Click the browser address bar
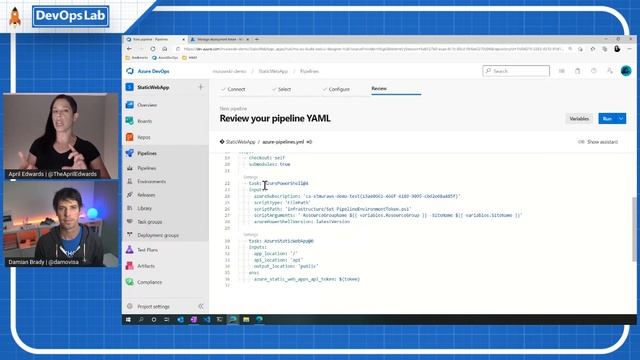This screenshot has width=640, height=360. pos(373,49)
